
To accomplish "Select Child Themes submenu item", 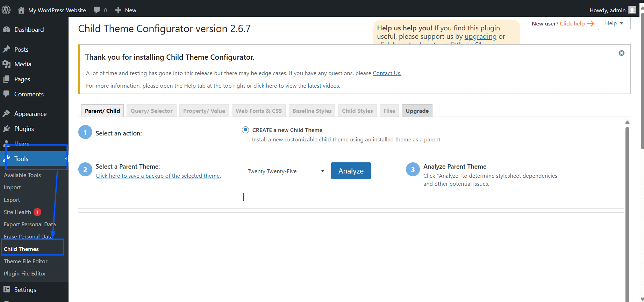I will [x=21, y=249].
